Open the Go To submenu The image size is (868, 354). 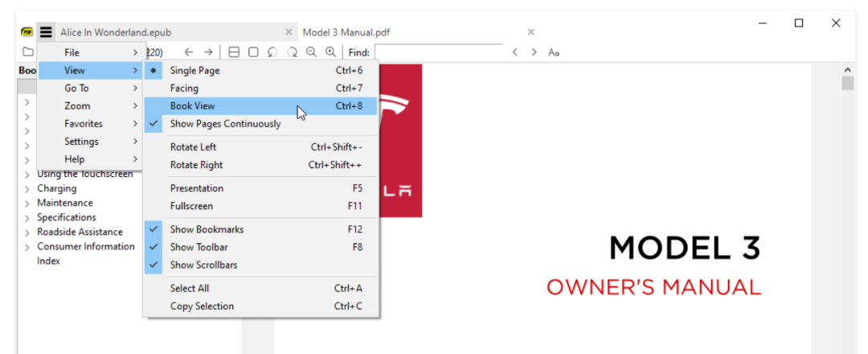(x=90, y=88)
